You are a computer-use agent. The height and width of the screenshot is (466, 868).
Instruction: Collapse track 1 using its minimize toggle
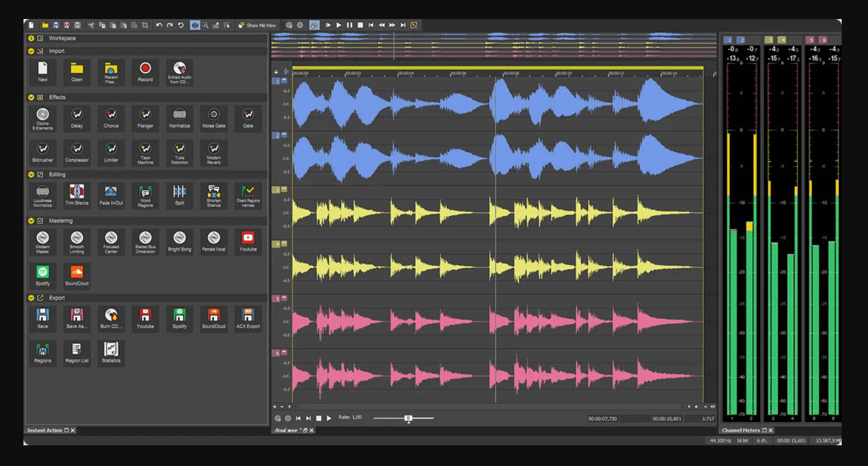[284, 80]
